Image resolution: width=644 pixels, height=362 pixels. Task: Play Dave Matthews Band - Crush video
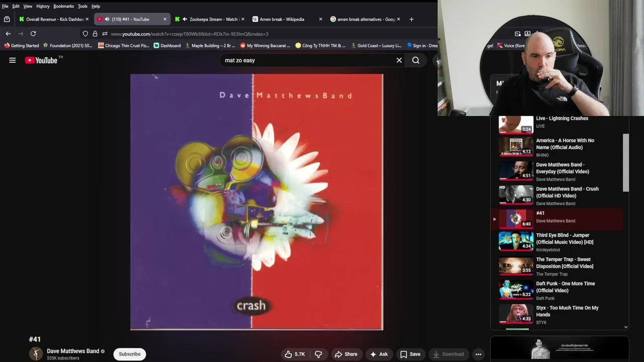pos(557,196)
